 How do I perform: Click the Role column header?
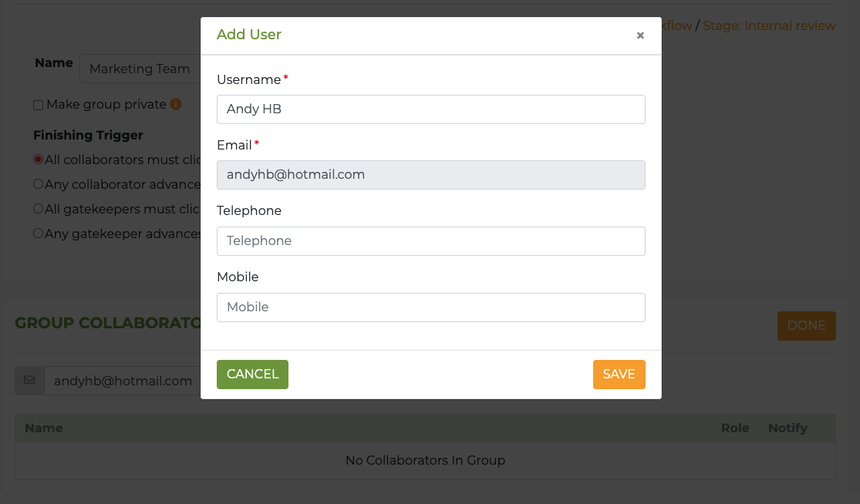click(x=735, y=428)
